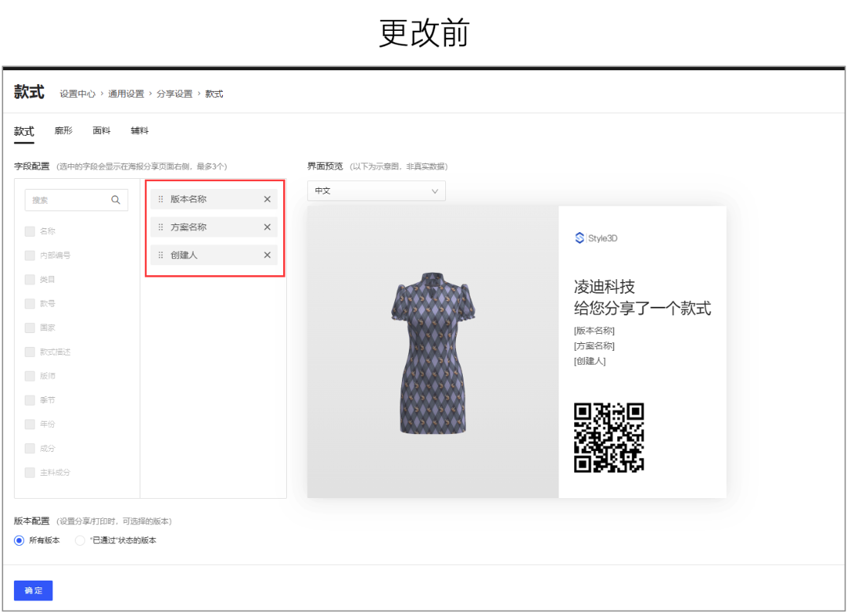This screenshot has height=616, width=851.
Task: Click drag handle of 方案名称 item
Action: click(160, 227)
